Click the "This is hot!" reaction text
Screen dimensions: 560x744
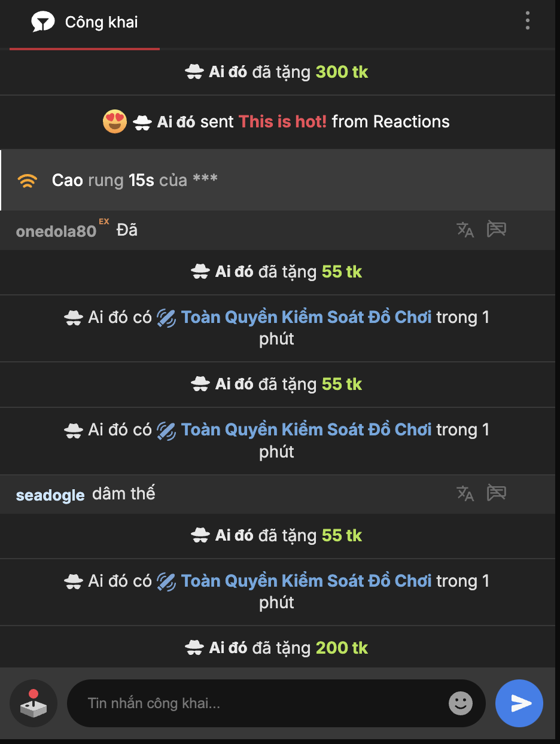[282, 122]
